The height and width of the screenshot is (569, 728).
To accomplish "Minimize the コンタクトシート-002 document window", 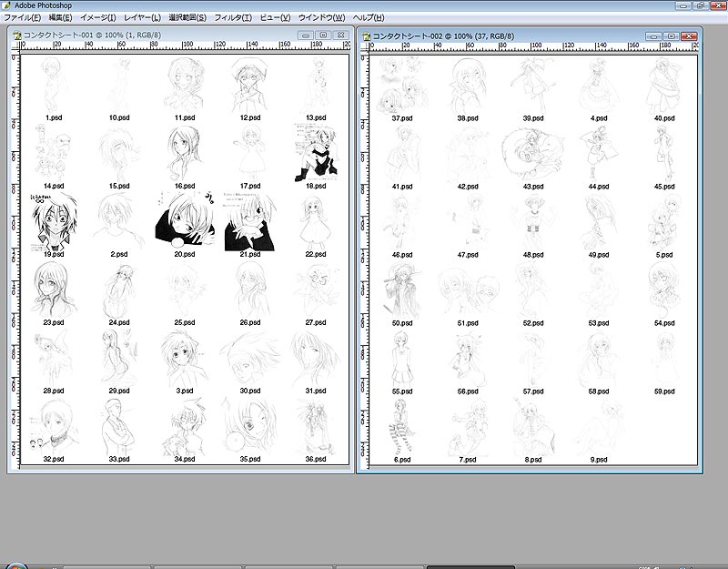I will (653, 36).
